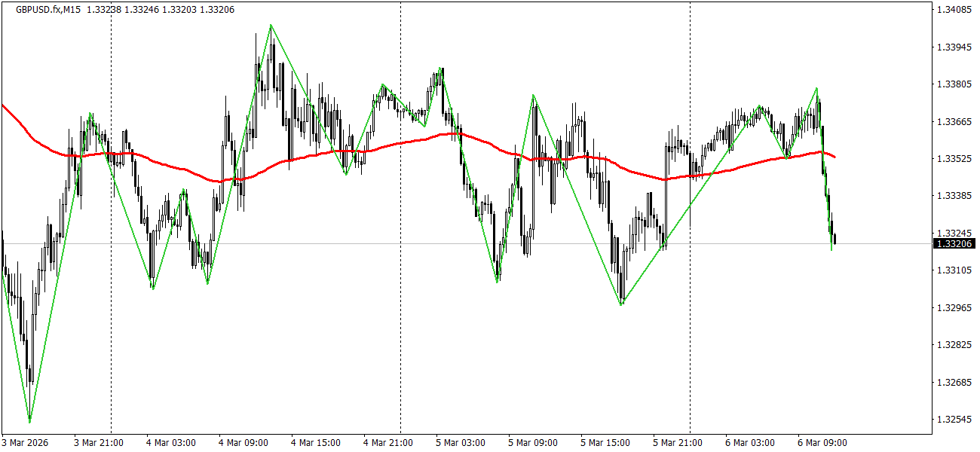Click the 5 Mar 03:00 time label
980x452 pixels.
click(x=461, y=443)
